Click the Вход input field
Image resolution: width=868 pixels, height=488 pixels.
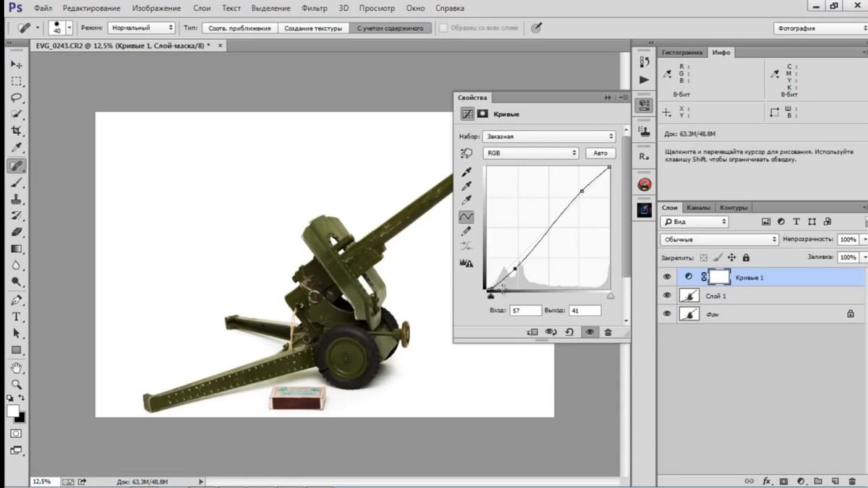pyautogui.click(x=525, y=310)
